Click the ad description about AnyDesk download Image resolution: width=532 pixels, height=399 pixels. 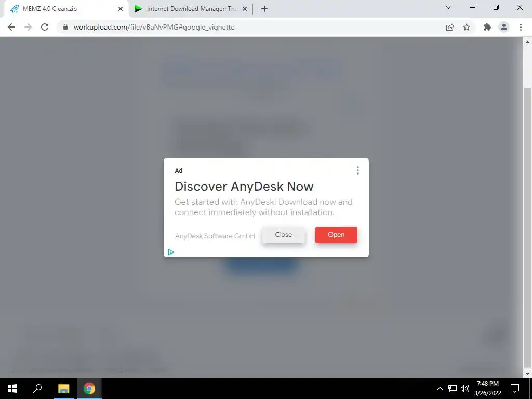click(263, 207)
